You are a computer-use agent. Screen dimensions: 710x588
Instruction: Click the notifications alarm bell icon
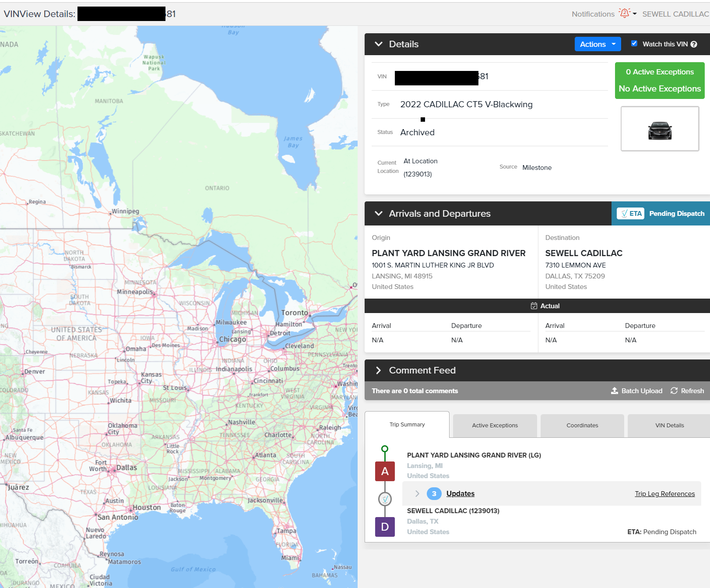click(625, 14)
